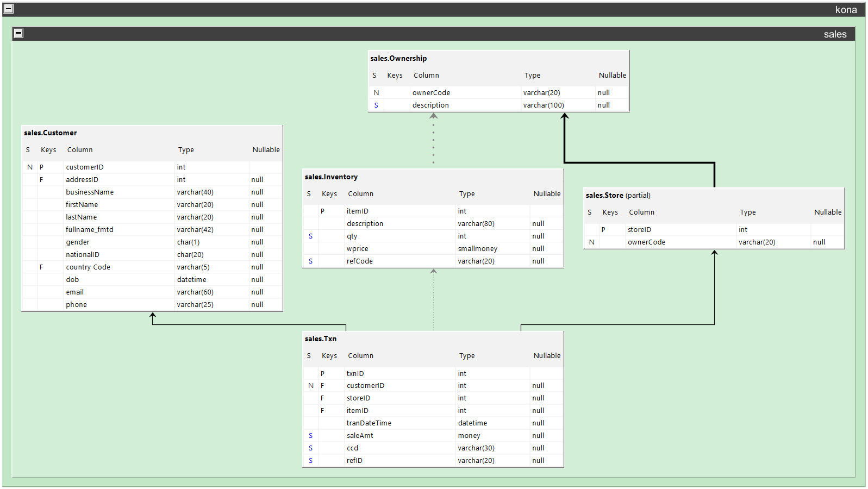
Task: Select the sales.Inventory table title
Action: (x=331, y=177)
